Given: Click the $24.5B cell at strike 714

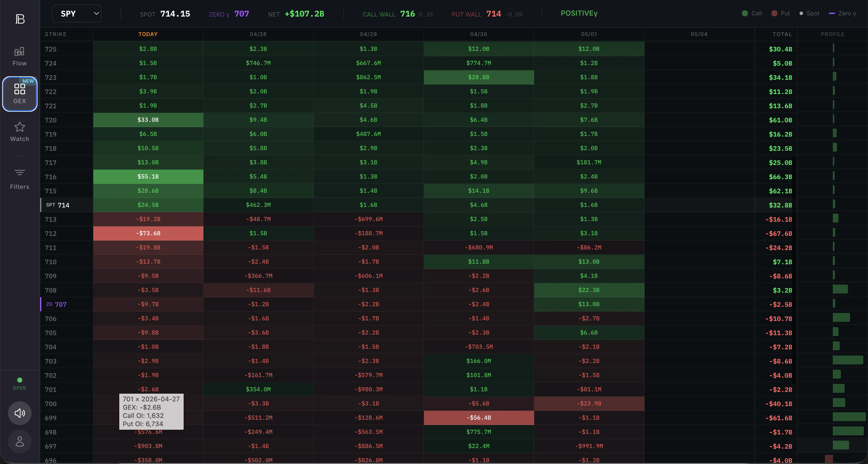Looking at the screenshot, I should pos(148,205).
